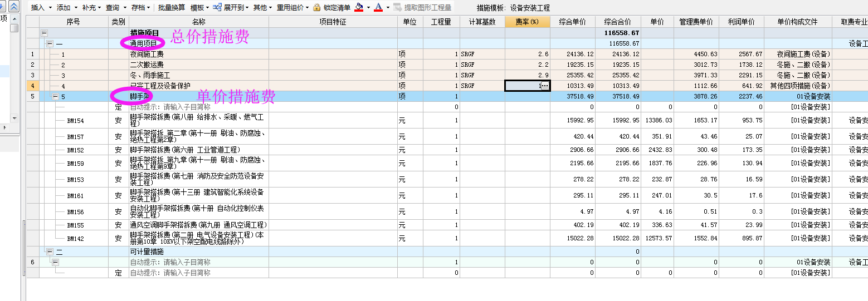Click the BM152 code cell

click(x=75, y=150)
